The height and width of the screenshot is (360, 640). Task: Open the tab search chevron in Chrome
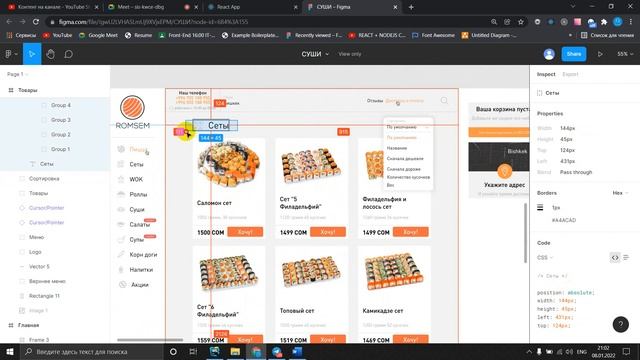click(x=573, y=7)
